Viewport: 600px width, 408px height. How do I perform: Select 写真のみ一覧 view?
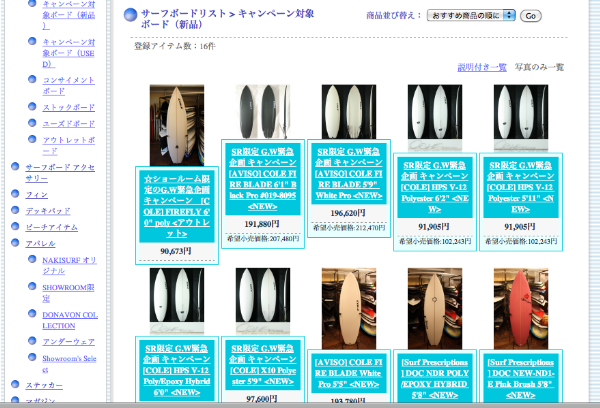pos(539,67)
